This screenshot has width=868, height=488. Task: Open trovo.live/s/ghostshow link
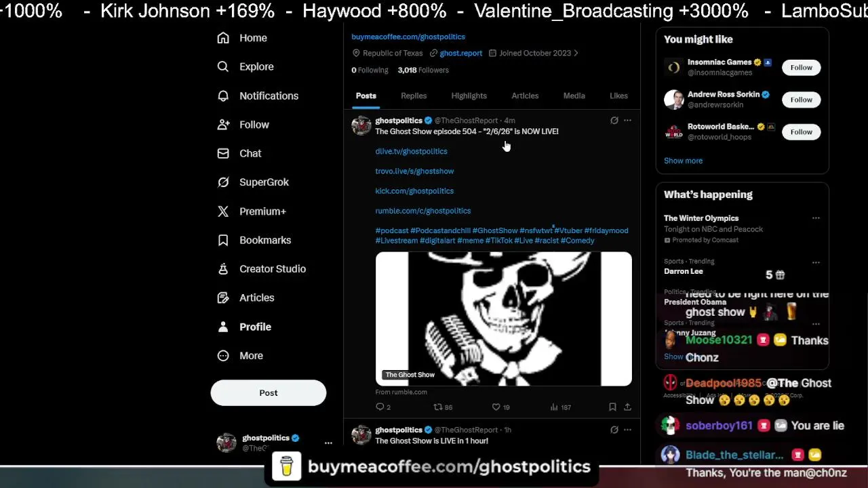(414, 171)
